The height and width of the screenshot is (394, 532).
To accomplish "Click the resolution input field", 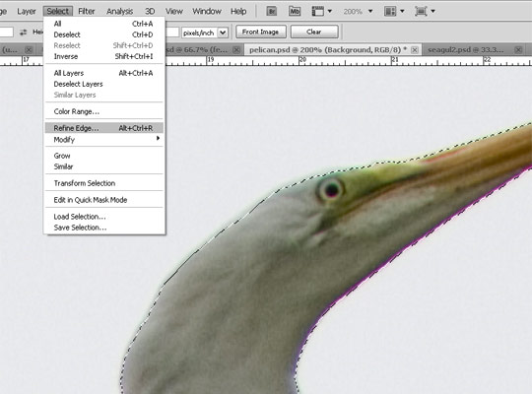I will [x=172, y=33].
